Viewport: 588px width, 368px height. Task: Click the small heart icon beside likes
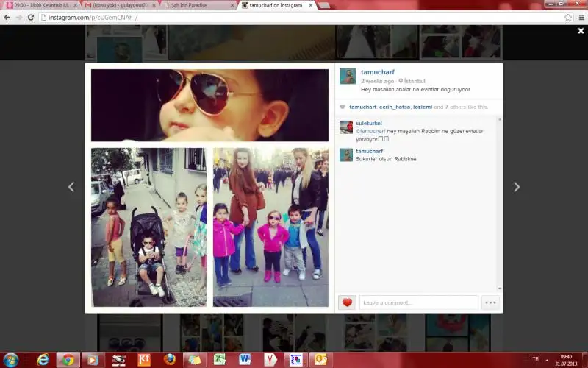pos(342,107)
